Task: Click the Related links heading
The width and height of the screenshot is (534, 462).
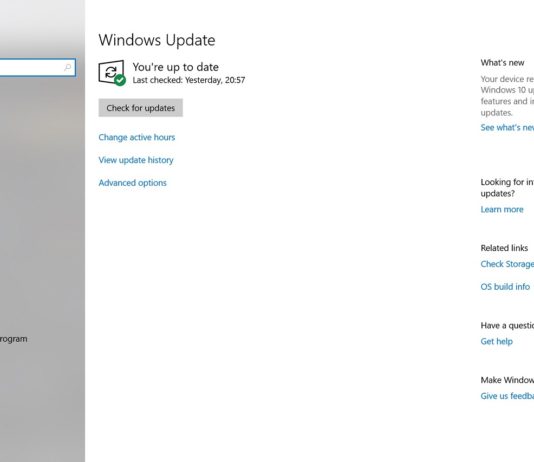Action: (504, 248)
